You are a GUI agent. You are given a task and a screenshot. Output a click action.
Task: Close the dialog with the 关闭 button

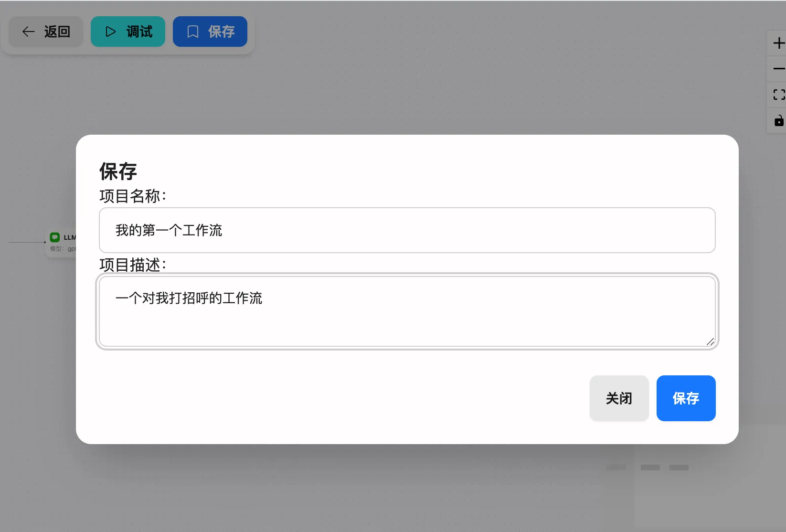click(619, 398)
